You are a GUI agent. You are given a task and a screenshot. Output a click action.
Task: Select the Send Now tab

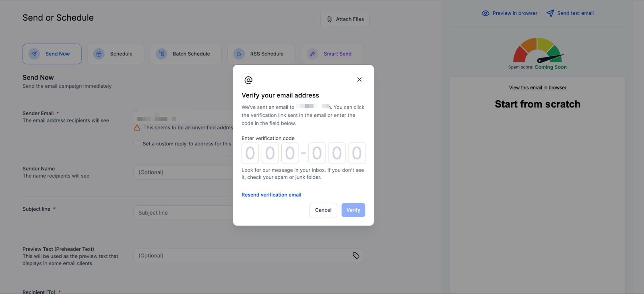click(x=52, y=54)
